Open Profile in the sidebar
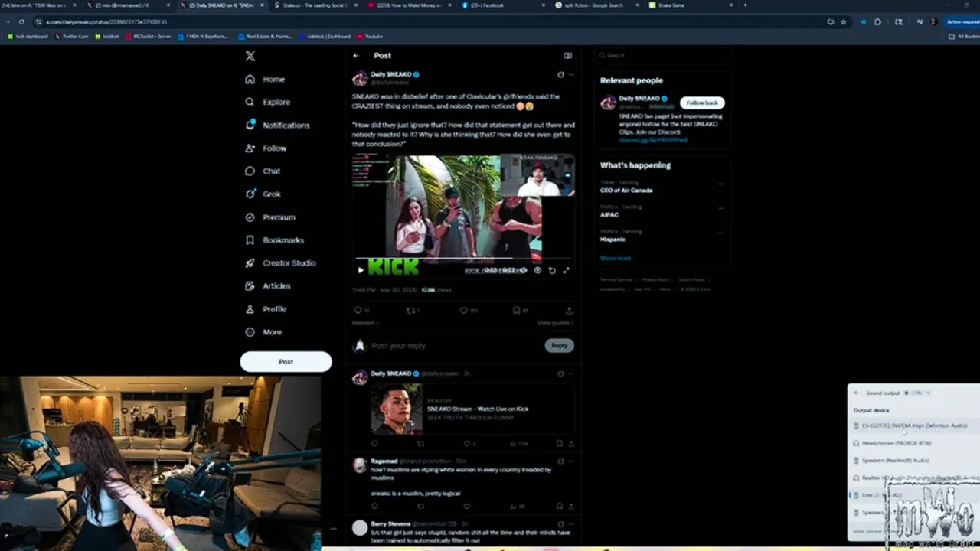Viewport: 980px width, 551px height. [x=266, y=309]
